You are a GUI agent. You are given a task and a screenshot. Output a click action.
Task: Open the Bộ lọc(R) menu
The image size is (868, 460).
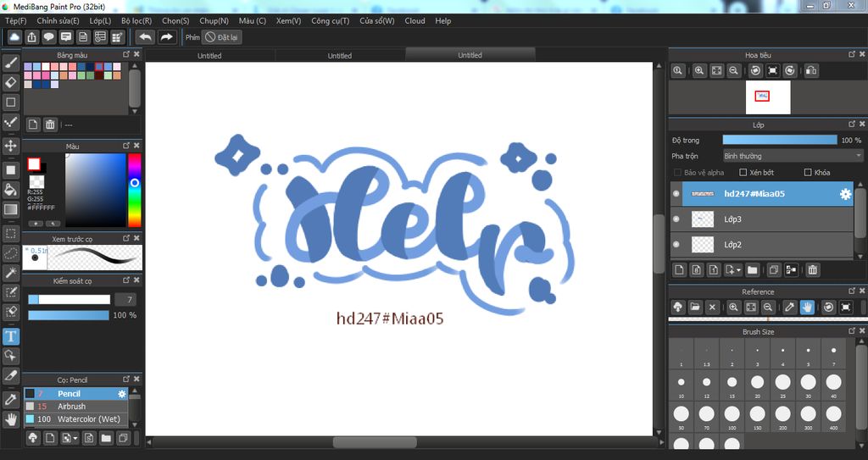[136, 20]
